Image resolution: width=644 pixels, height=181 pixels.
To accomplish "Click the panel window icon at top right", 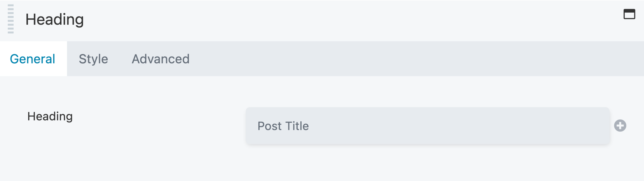I will [x=629, y=14].
